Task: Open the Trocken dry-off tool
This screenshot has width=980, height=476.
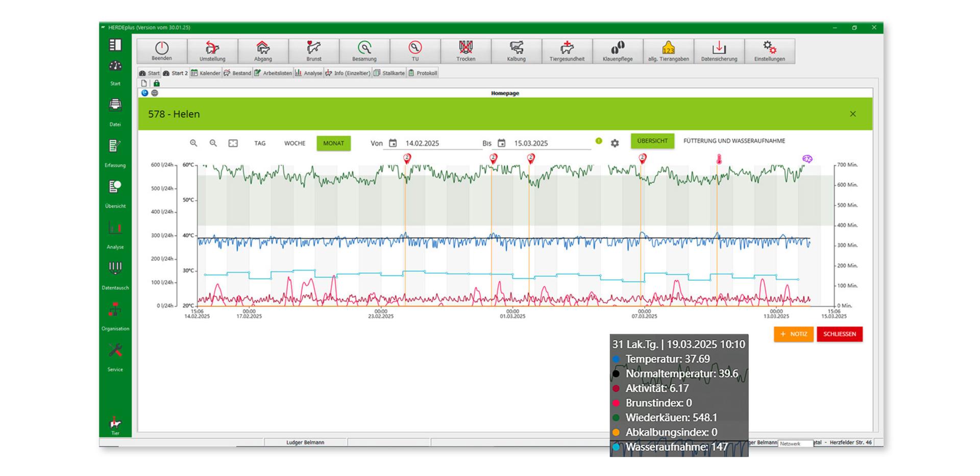Action: tap(465, 51)
